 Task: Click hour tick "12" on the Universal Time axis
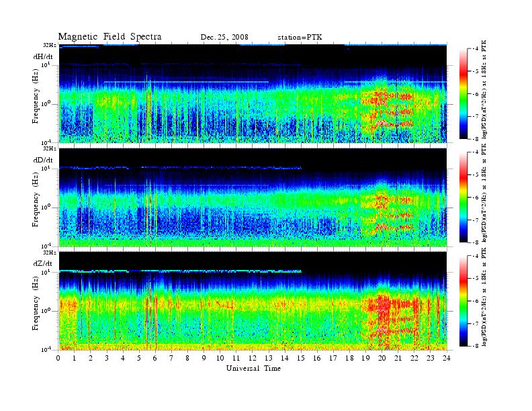253,358
